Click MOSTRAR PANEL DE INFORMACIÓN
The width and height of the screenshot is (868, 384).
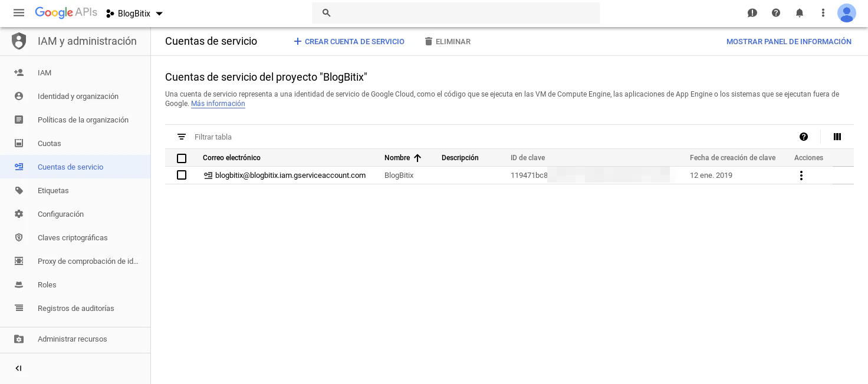tap(788, 41)
